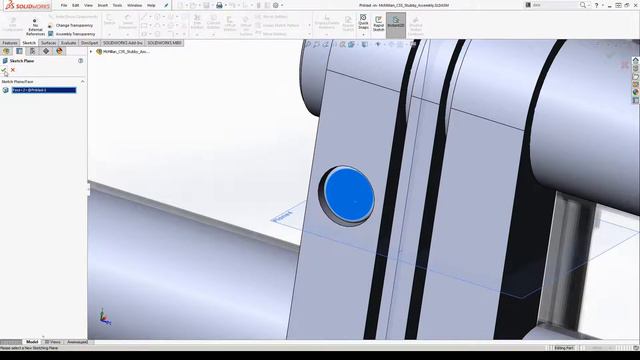Click the search magnifier icon

point(582,5)
